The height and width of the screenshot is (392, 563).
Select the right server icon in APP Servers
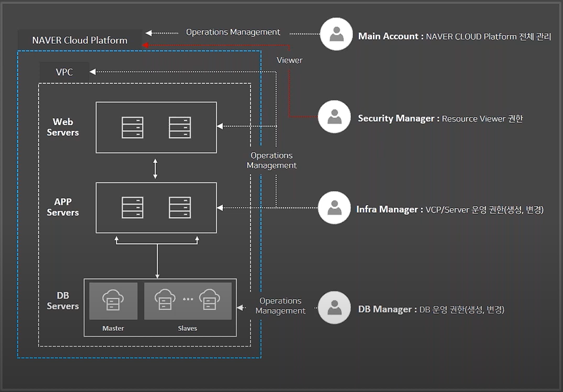180,207
